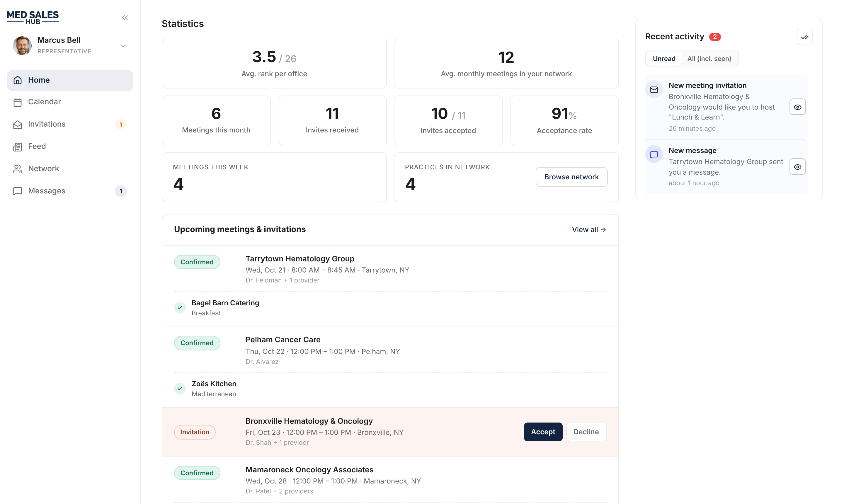The image size is (844, 504).
Task: Open Mamaroneck Oncology Associates meeting title
Action: pyautogui.click(x=309, y=470)
